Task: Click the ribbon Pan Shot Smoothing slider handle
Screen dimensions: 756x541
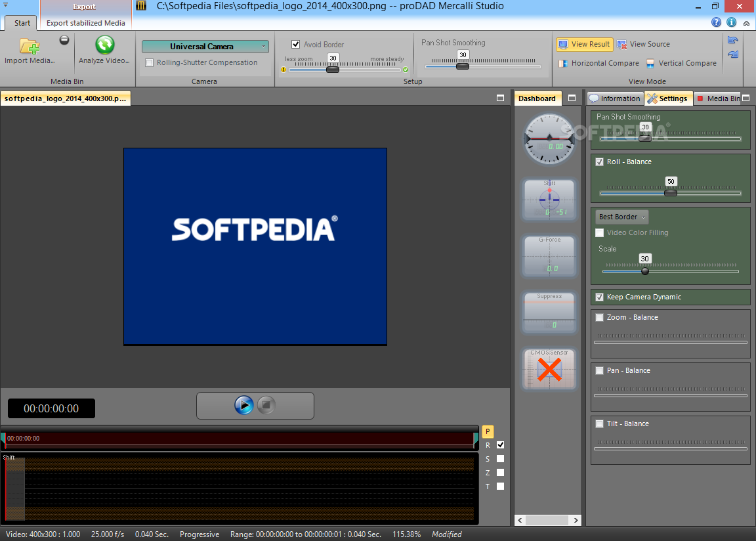Action: point(463,66)
